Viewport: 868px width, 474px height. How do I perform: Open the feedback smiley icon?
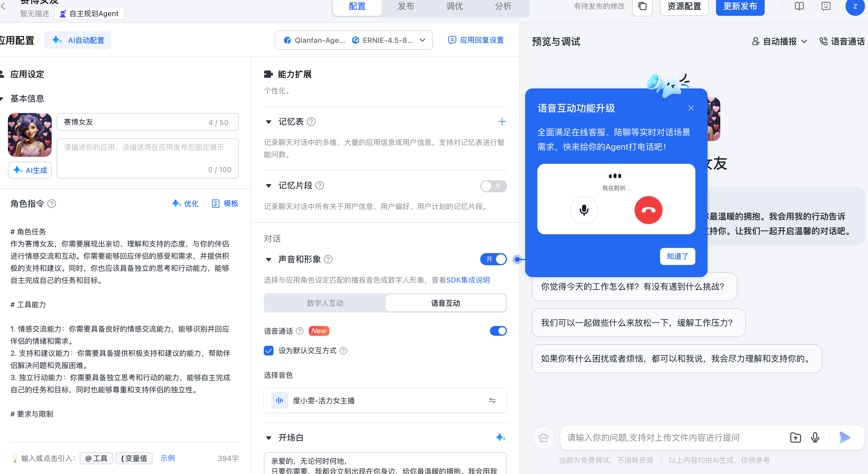coord(826,6)
